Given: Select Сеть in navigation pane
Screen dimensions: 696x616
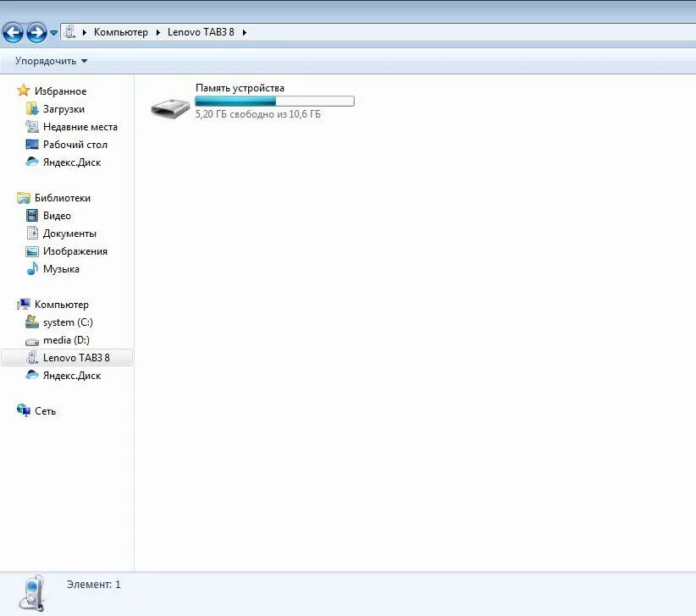Looking at the screenshot, I should click(45, 411).
